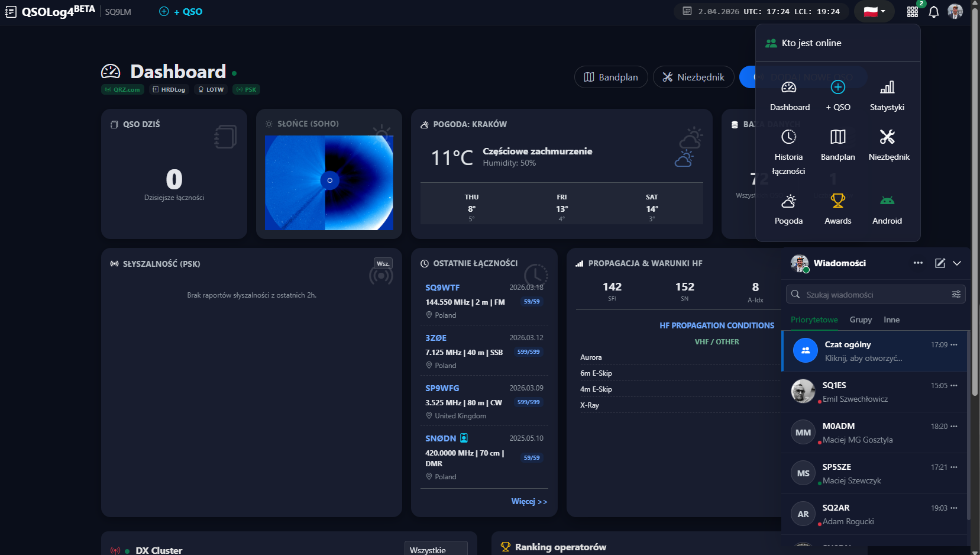Screen dimensions: 980x555
Task: Select the Pogoda icon in the menu
Action: click(x=788, y=201)
